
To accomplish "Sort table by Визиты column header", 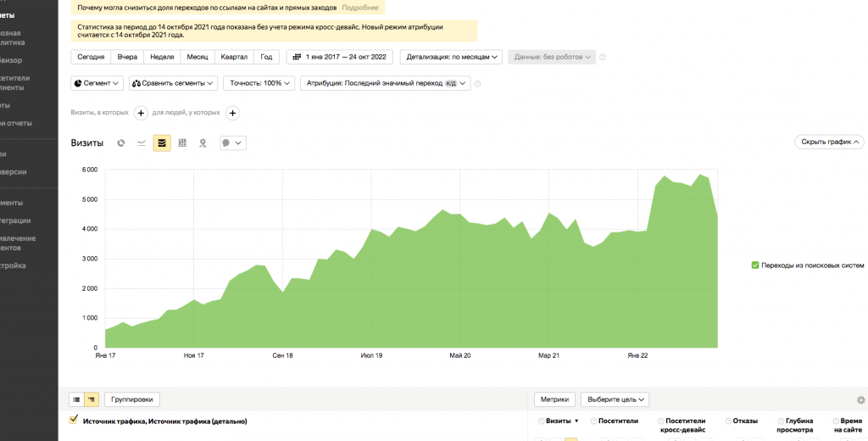I will (558, 421).
